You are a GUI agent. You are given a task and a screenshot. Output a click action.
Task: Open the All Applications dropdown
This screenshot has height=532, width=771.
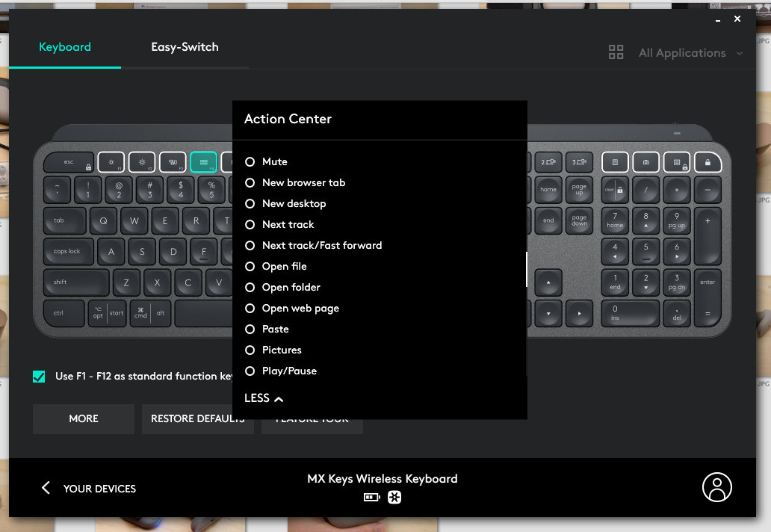click(675, 53)
